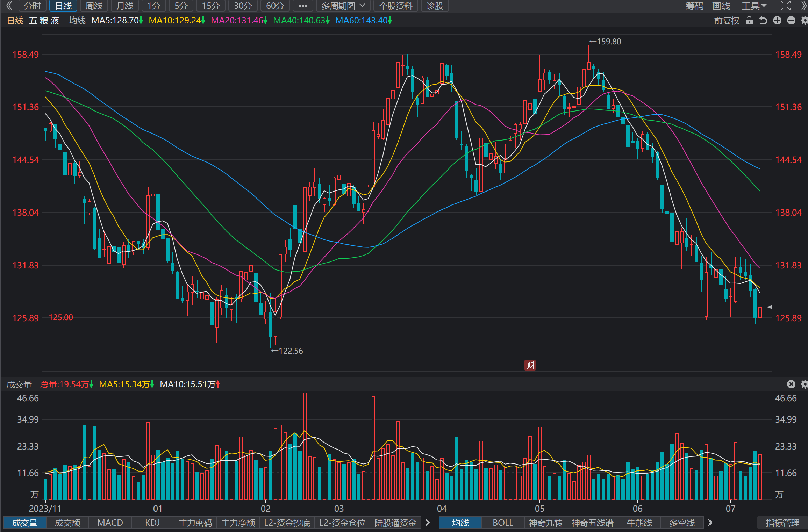The height and width of the screenshot is (532, 808).
Task: Click the 财 marker on the chart
Action: 530,365
